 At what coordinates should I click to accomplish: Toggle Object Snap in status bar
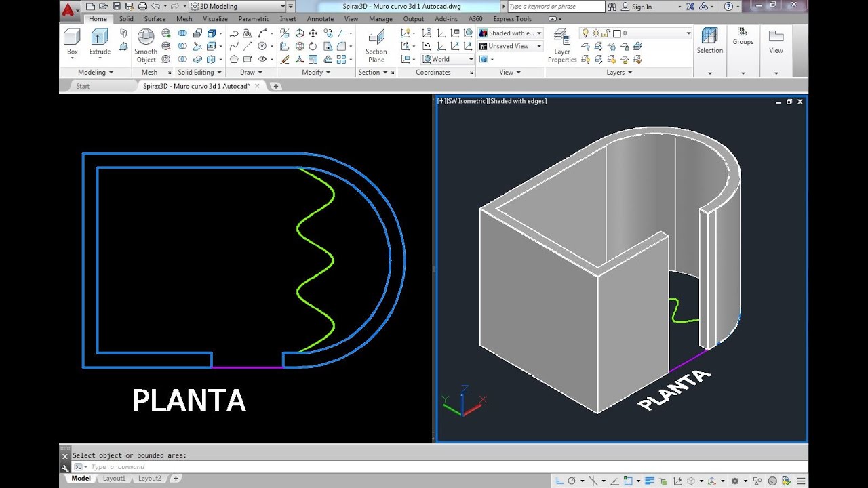(x=628, y=481)
